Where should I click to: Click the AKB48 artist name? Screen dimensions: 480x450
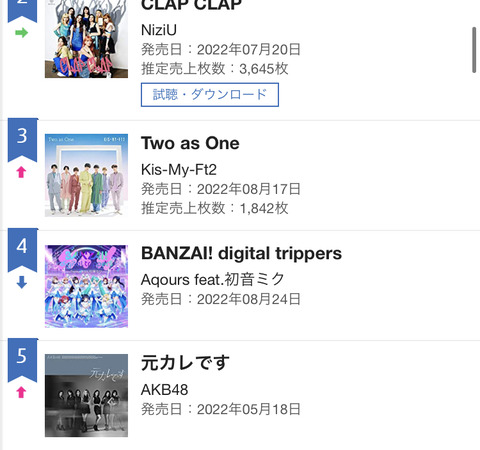pyautogui.click(x=164, y=390)
